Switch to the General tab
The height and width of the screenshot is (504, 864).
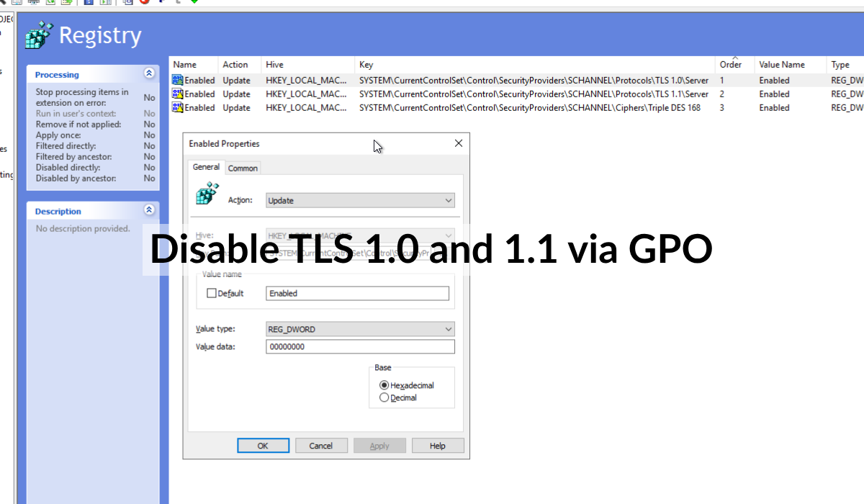coord(206,166)
